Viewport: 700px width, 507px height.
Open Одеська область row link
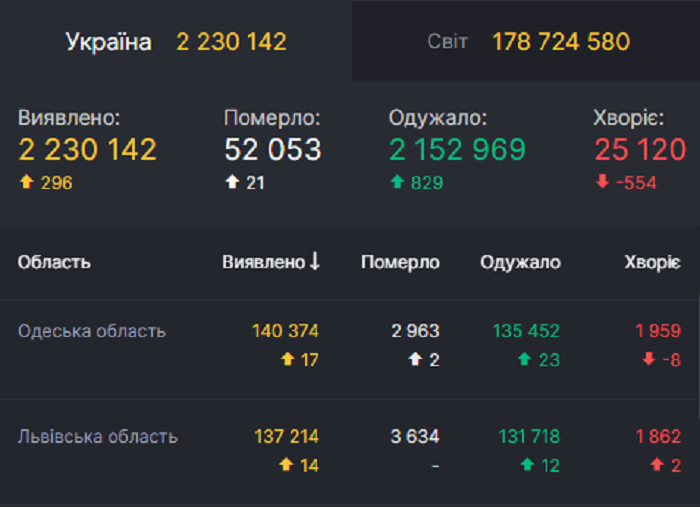click(92, 331)
